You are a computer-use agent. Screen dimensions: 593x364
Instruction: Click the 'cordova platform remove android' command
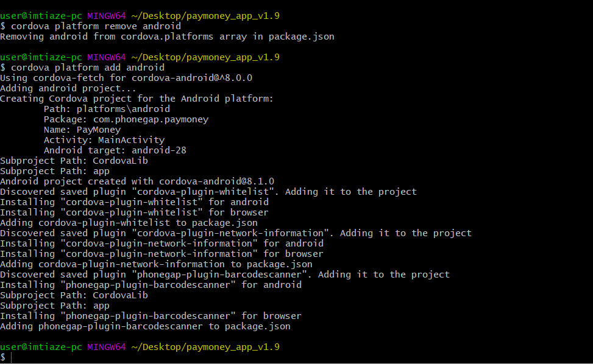(x=96, y=26)
